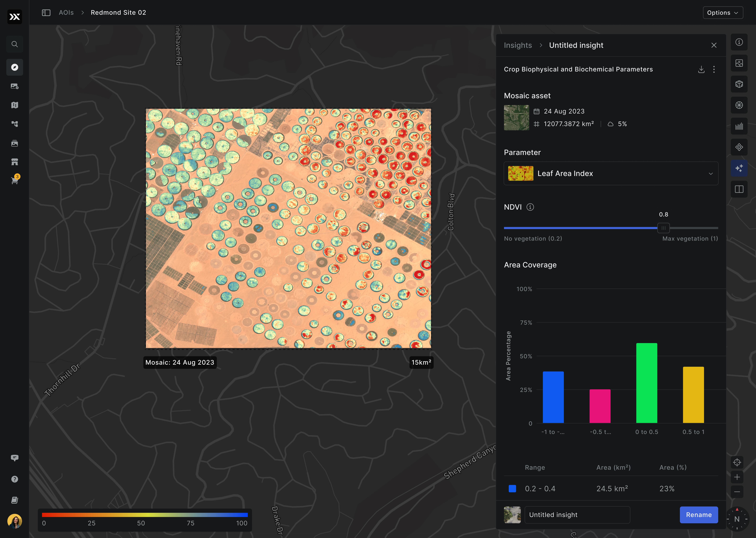Zoom out with the minus map button
Viewport: 756px width, 538px height.
tap(737, 492)
